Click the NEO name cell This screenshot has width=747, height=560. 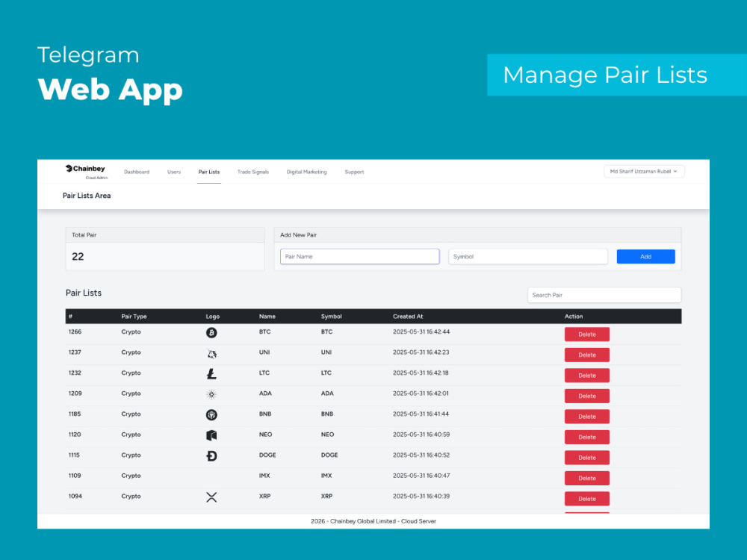[265, 435]
